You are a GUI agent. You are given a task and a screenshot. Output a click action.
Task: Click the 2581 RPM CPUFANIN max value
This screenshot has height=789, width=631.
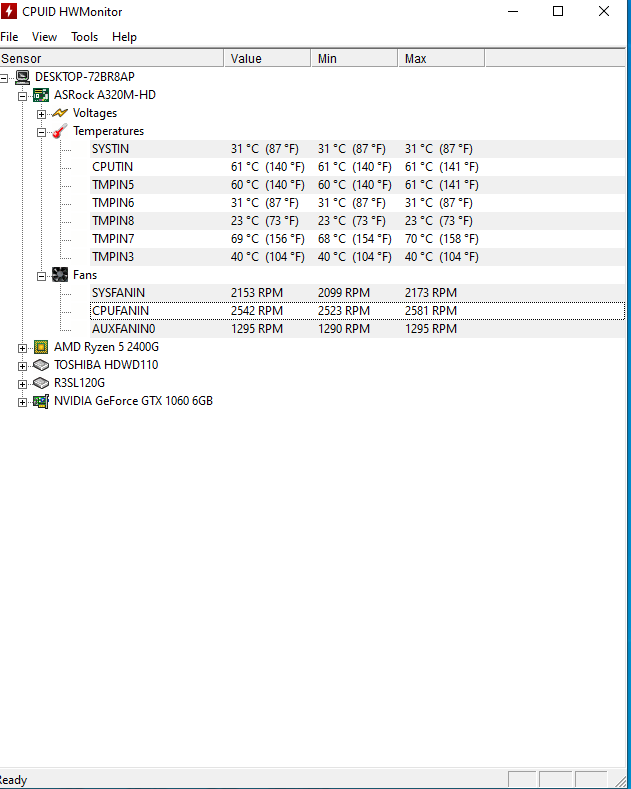[x=431, y=311]
